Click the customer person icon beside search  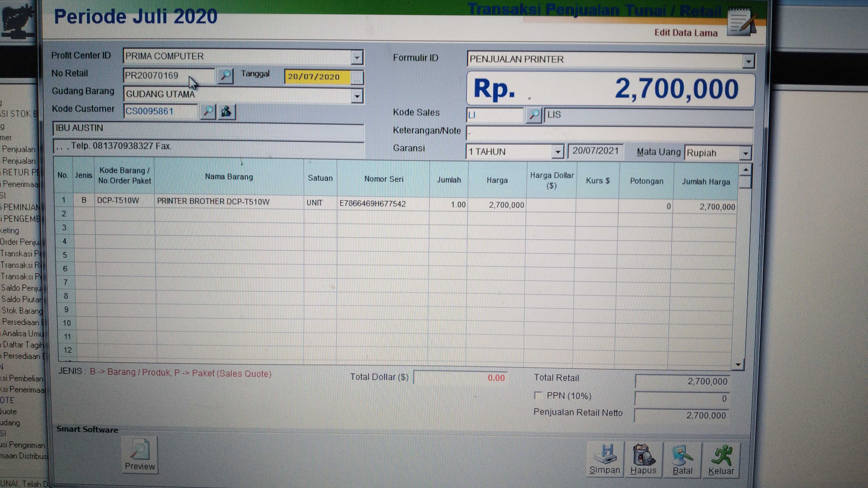click(227, 111)
